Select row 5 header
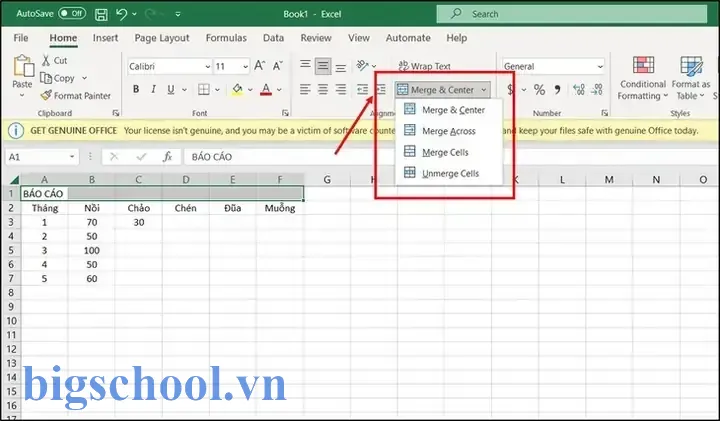 11,251
